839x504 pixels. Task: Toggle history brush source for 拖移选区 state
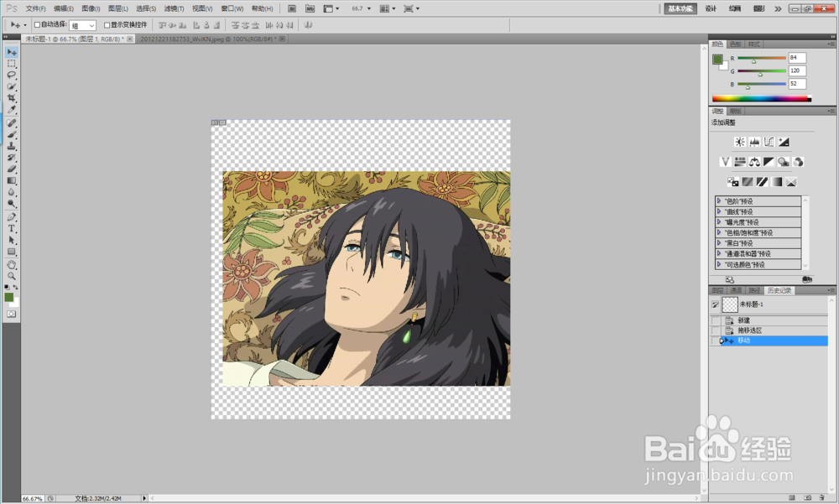[716, 330]
